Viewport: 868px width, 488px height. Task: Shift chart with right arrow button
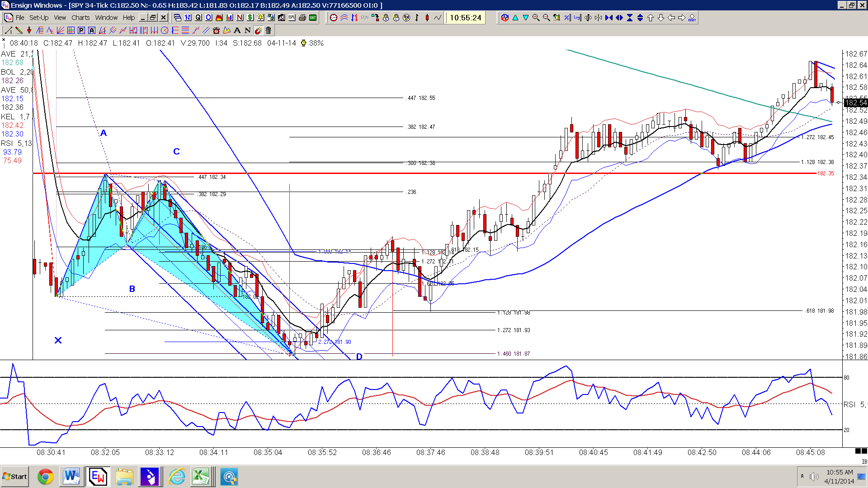(x=681, y=18)
